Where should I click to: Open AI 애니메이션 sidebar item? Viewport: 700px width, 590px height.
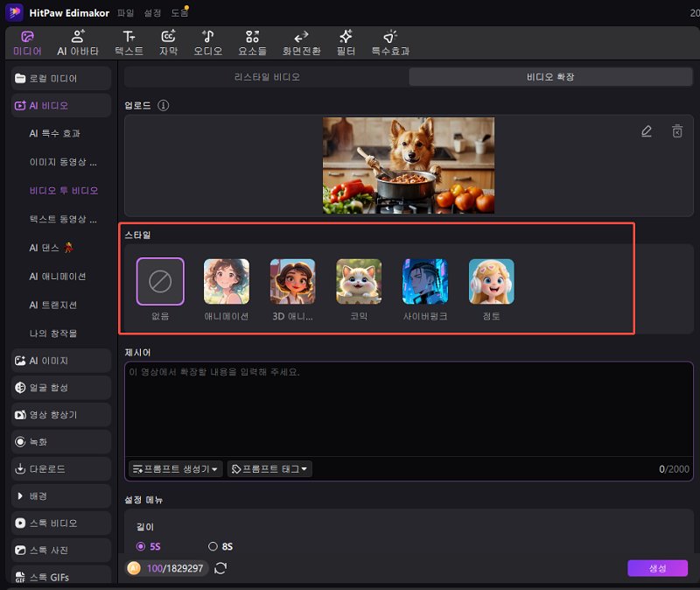point(57,277)
